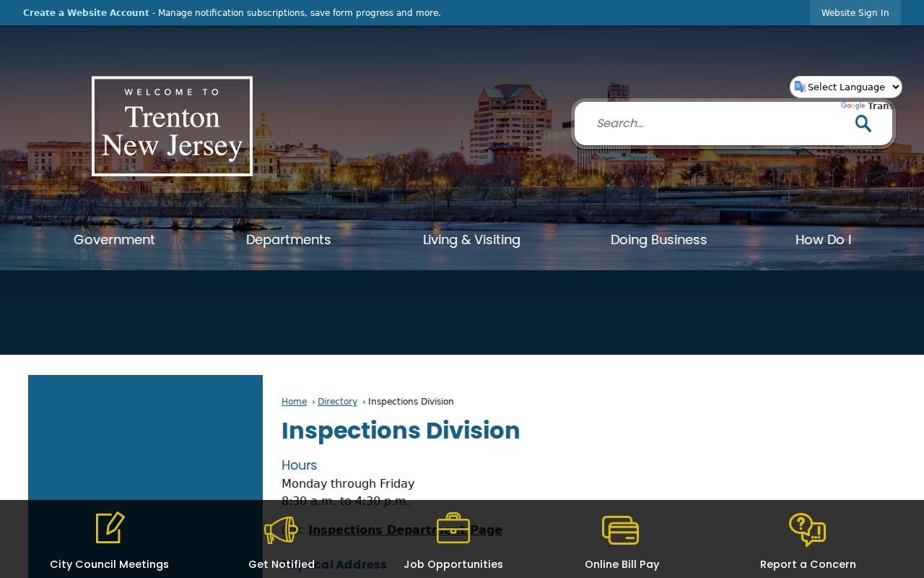Image resolution: width=924 pixels, height=578 pixels.
Task: Click the Hours subheading
Action: (299, 465)
